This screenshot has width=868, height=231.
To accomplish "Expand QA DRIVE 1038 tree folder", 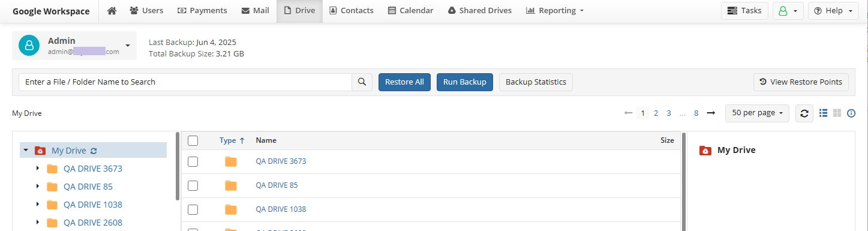I will pos(38,205).
